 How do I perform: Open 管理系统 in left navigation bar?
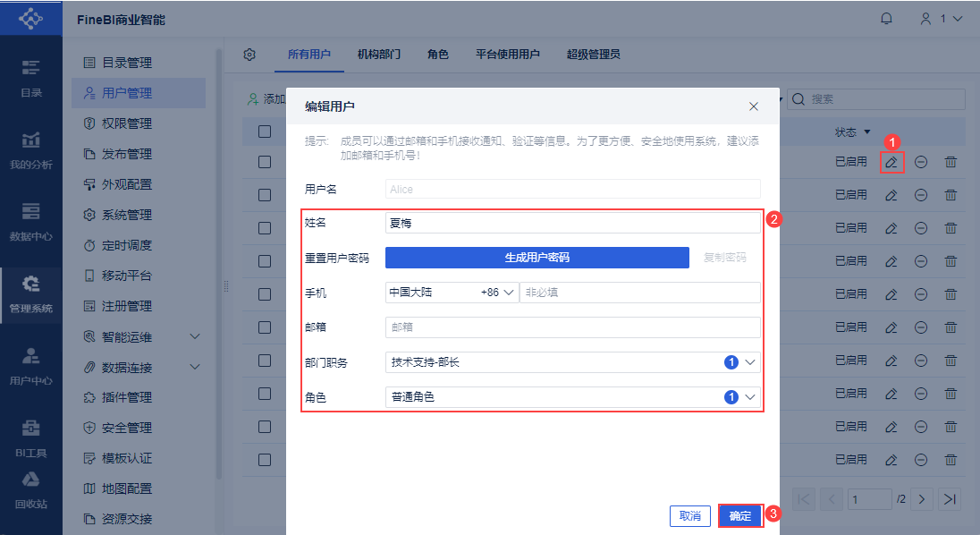pos(30,294)
